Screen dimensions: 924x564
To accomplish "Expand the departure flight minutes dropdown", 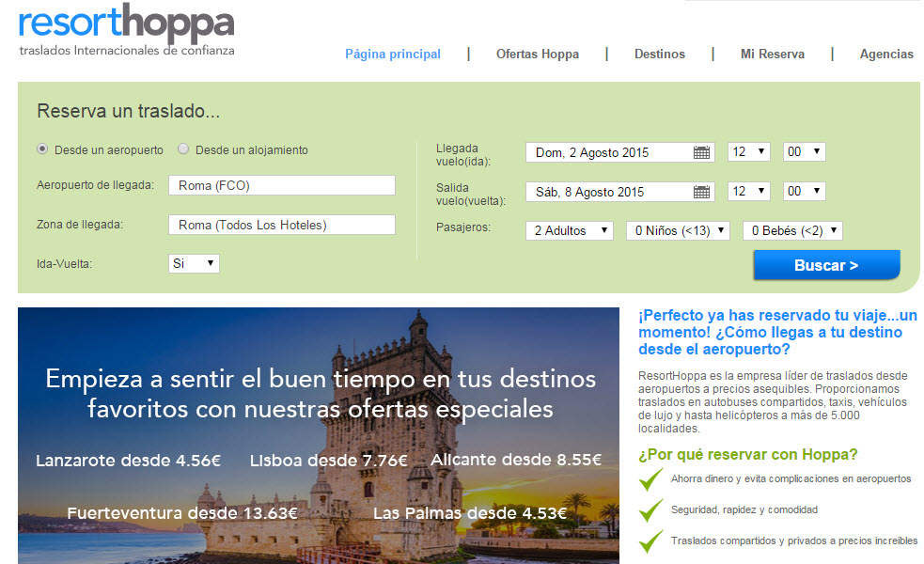I will pos(805,191).
